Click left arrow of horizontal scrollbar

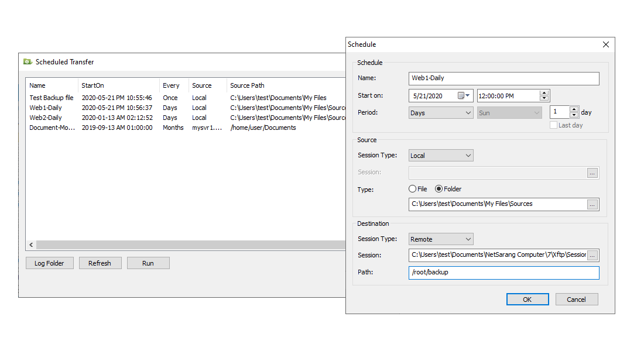click(31, 245)
